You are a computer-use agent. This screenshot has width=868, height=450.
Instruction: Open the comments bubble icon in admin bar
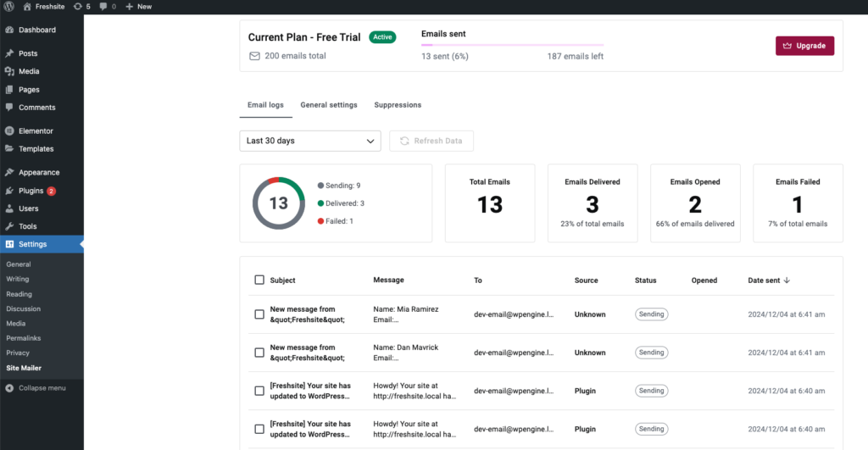(x=103, y=7)
